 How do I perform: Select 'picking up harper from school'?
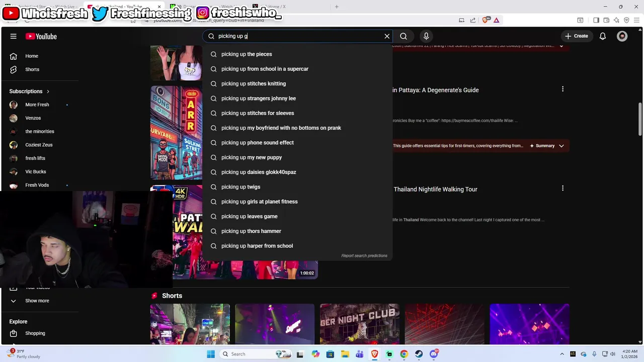(x=297, y=246)
